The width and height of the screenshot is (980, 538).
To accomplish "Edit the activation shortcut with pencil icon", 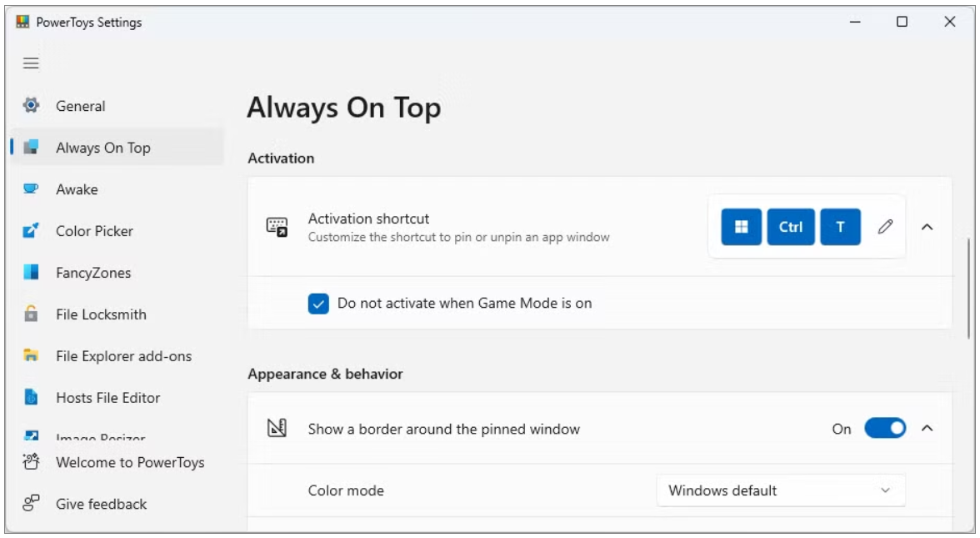I will pyautogui.click(x=886, y=226).
